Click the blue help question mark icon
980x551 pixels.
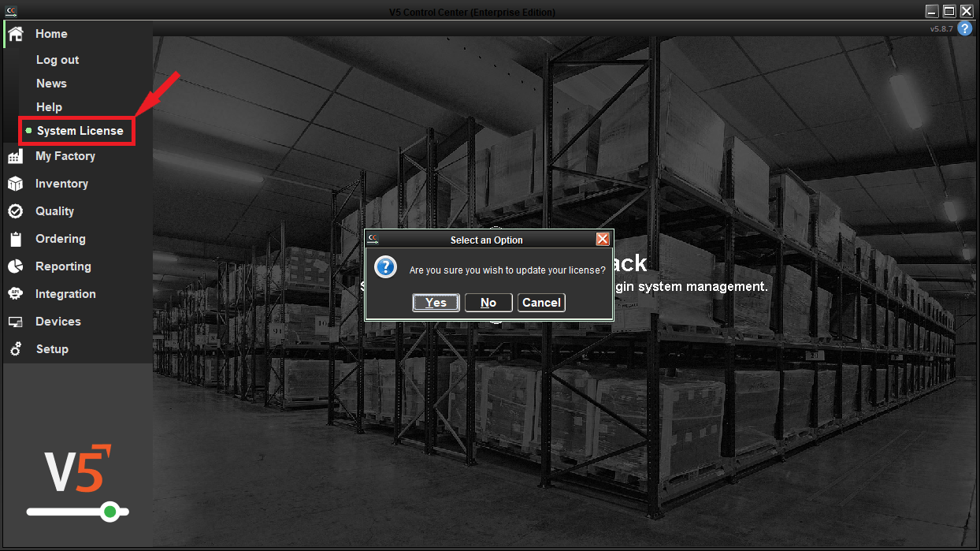point(965,28)
